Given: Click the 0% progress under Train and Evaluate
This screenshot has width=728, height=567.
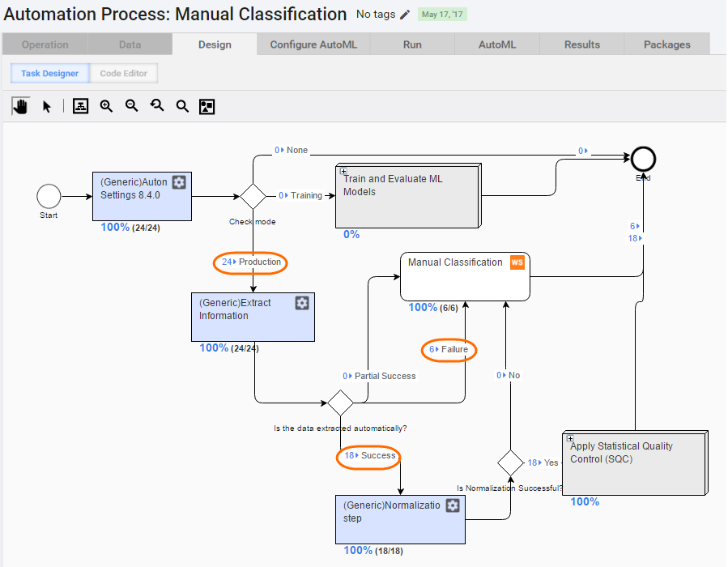Looking at the screenshot, I should (351, 235).
